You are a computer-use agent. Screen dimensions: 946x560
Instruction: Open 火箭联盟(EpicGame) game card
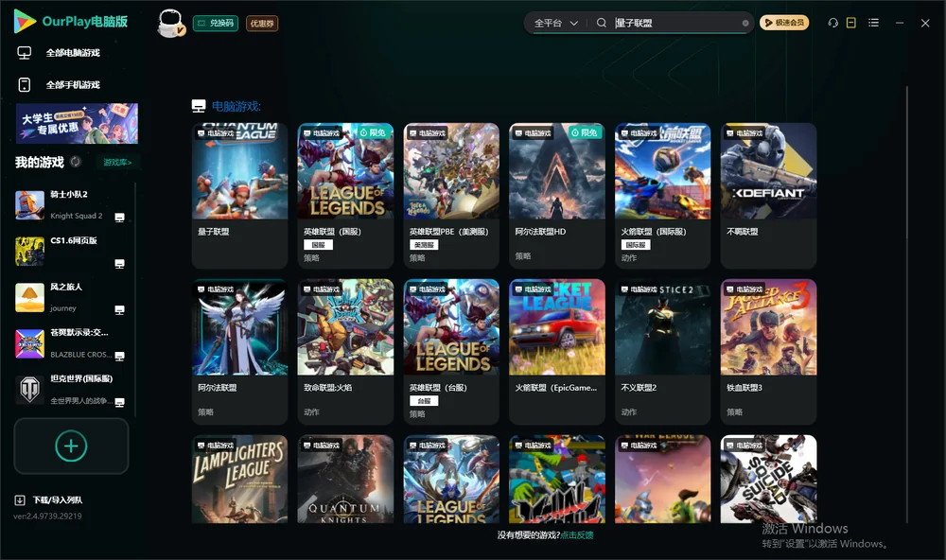pos(557,352)
